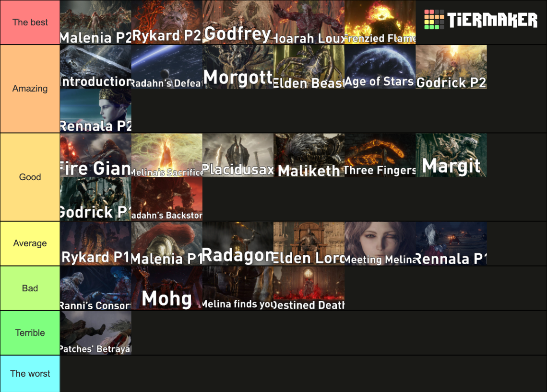Click the Rykard P2 tile
547x392 pixels.
tap(167, 23)
